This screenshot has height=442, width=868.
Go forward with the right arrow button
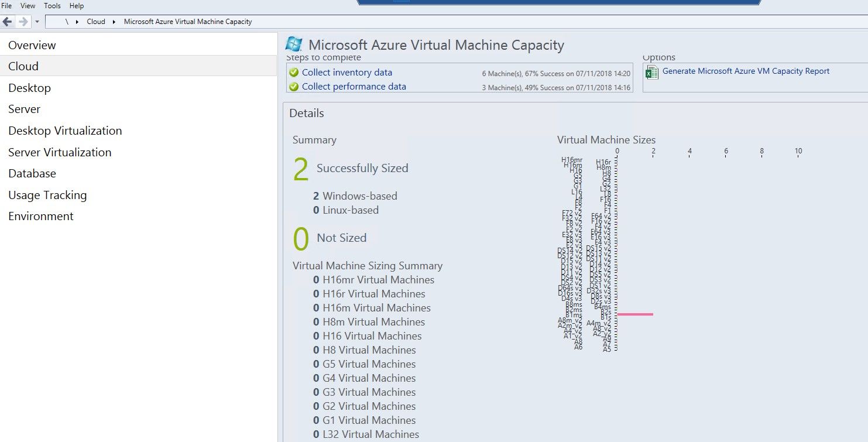[x=23, y=22]
